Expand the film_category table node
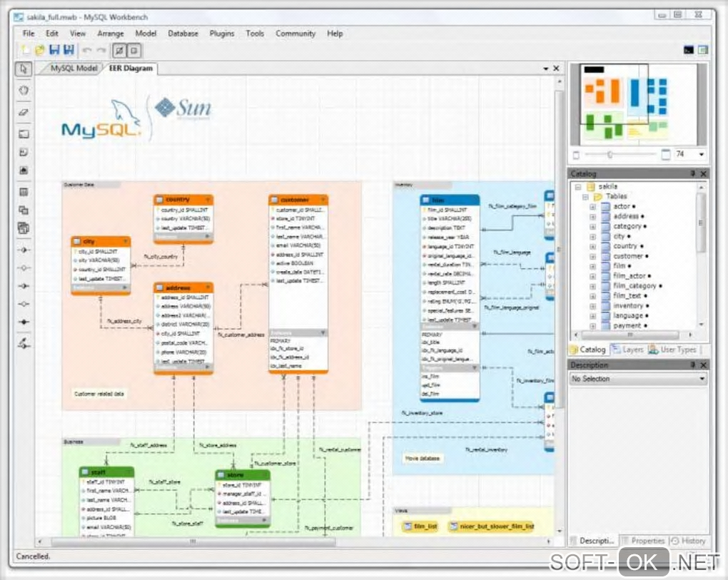The image size is (728, 580). tap(592, 286)
